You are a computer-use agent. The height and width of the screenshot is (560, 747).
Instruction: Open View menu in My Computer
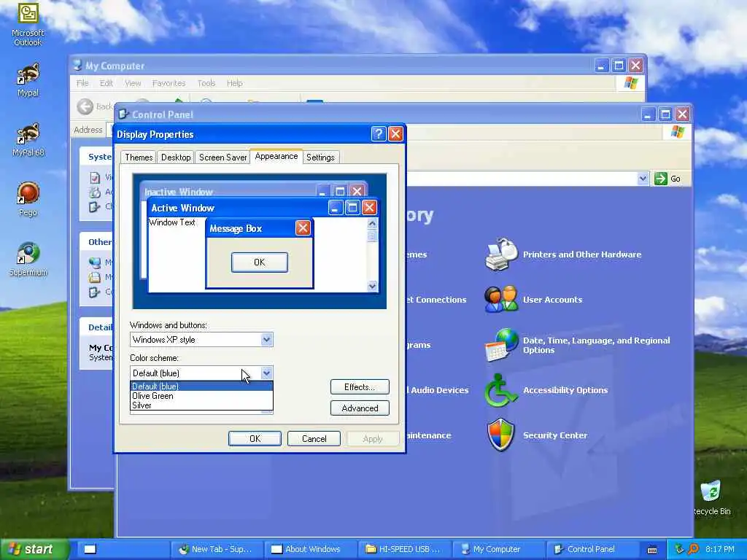pyautogui.click(x=133, y=83)
